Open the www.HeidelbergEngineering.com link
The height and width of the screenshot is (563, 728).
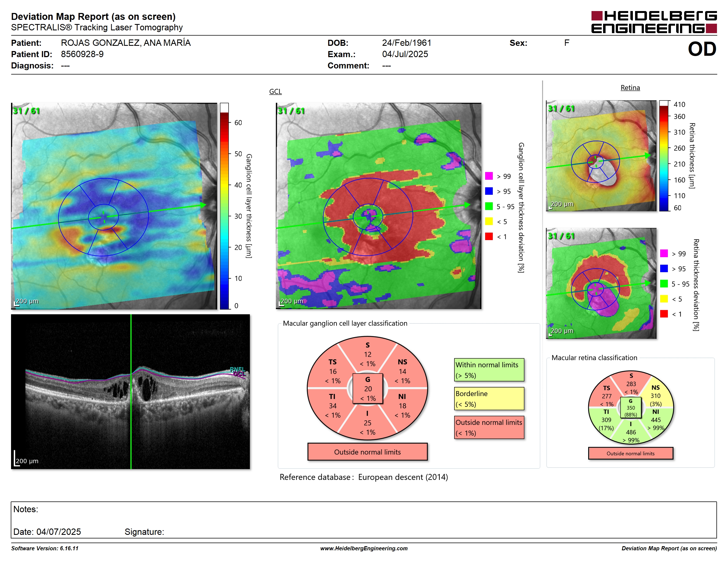tap(364, 548)
